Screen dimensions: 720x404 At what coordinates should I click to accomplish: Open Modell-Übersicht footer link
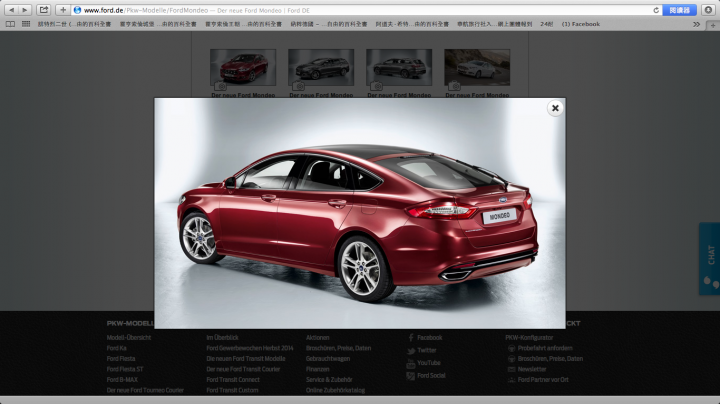[x=129, y=337]
